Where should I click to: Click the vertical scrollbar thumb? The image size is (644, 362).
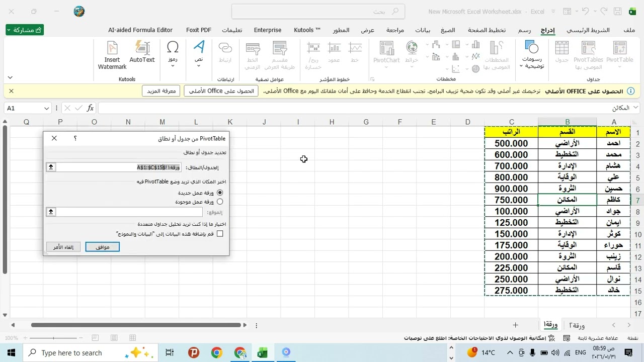tap(5, 200)
